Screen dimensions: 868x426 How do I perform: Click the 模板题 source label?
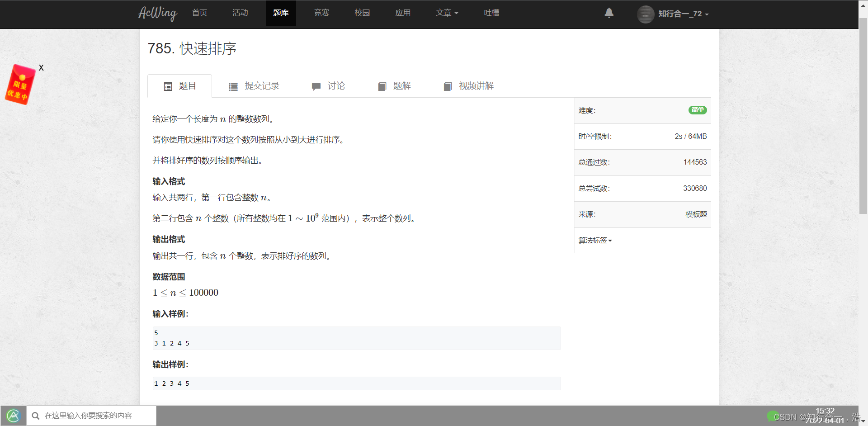coord(696,214)
